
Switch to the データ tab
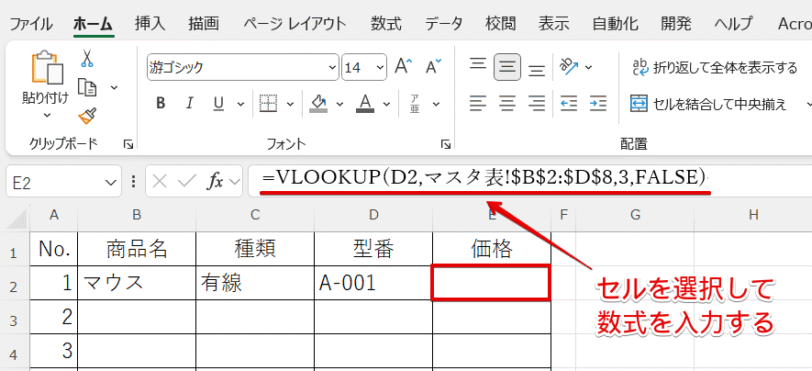pos(444,23)
